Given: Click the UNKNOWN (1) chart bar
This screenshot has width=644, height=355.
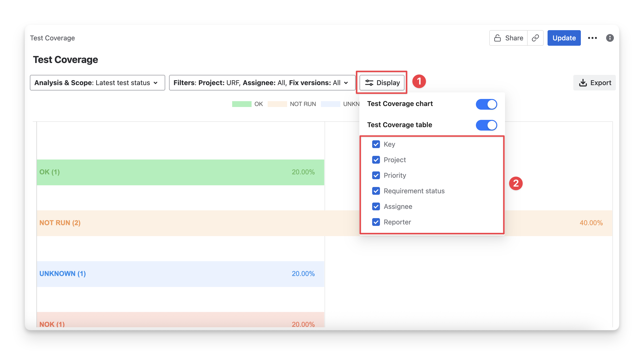Looking at the screenshot, I should click(180, 274).
